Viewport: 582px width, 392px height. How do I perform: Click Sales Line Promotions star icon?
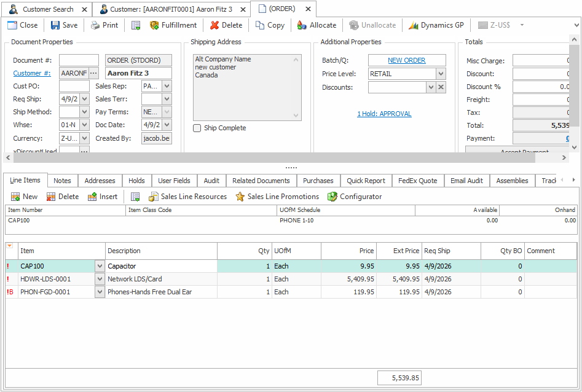click(240, 197)
